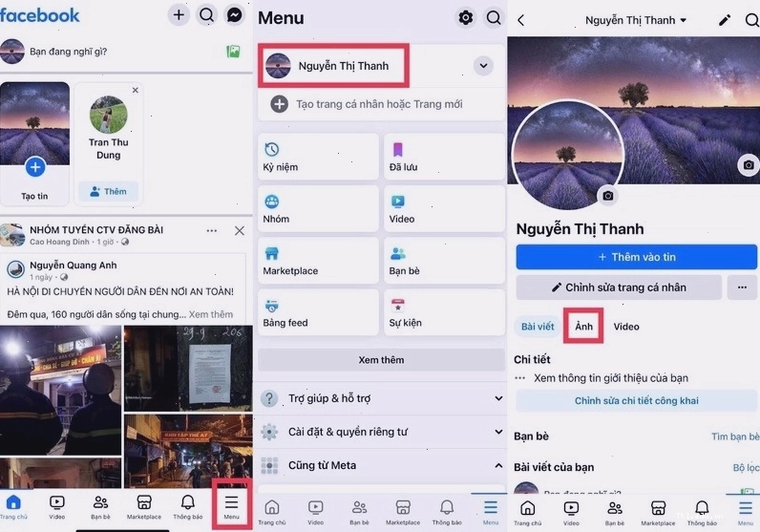The image size is (760, 532).
Task: Open Video shortcut tile in Menu
Action: point(445,208)
